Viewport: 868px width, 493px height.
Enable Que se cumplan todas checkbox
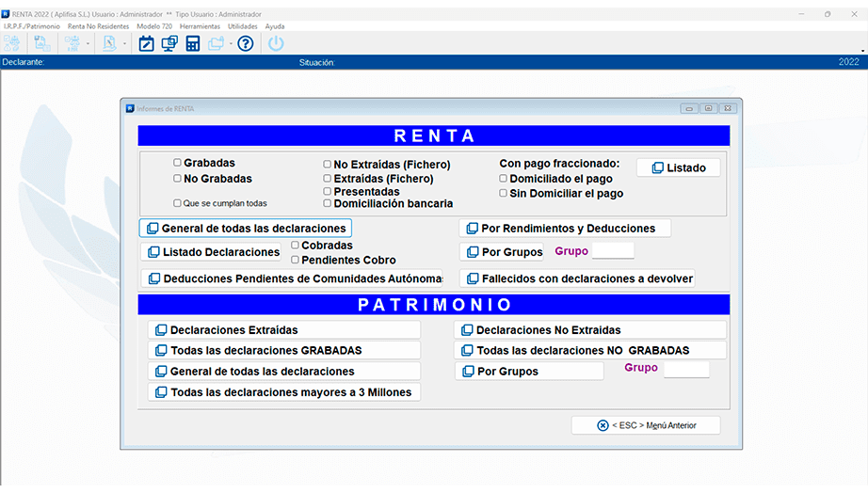click(x=177, y=203)
